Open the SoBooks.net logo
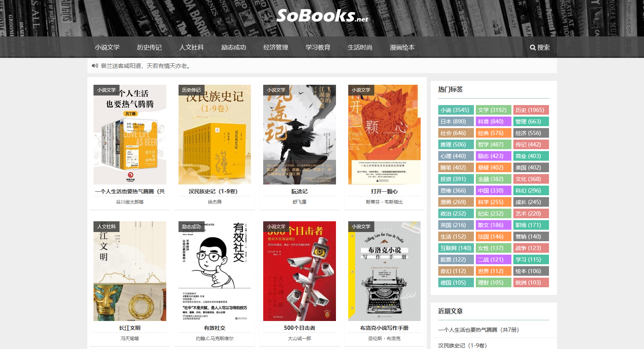Image resolution: width=644 pixels, height=349 pixels. (x=322, y=16)
